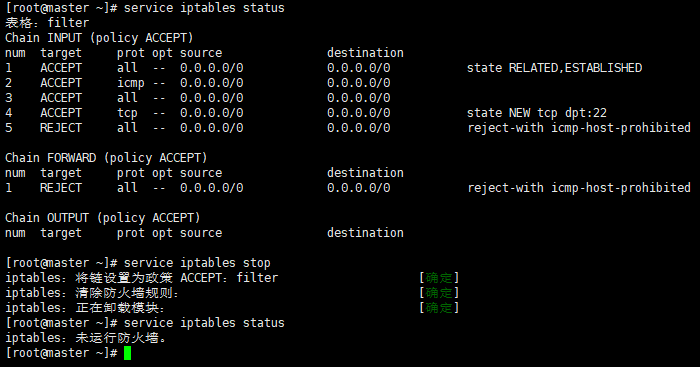This screenshot has height=367, width=700.
Task: Click ACCEPT target in the icmp rule
Action: (x=61, y=83)
